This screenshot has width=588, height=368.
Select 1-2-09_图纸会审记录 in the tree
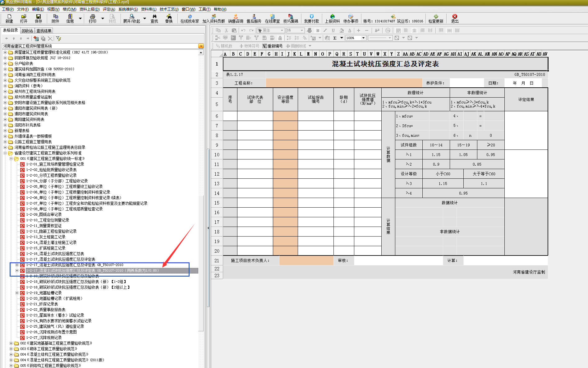pos(44,214)
